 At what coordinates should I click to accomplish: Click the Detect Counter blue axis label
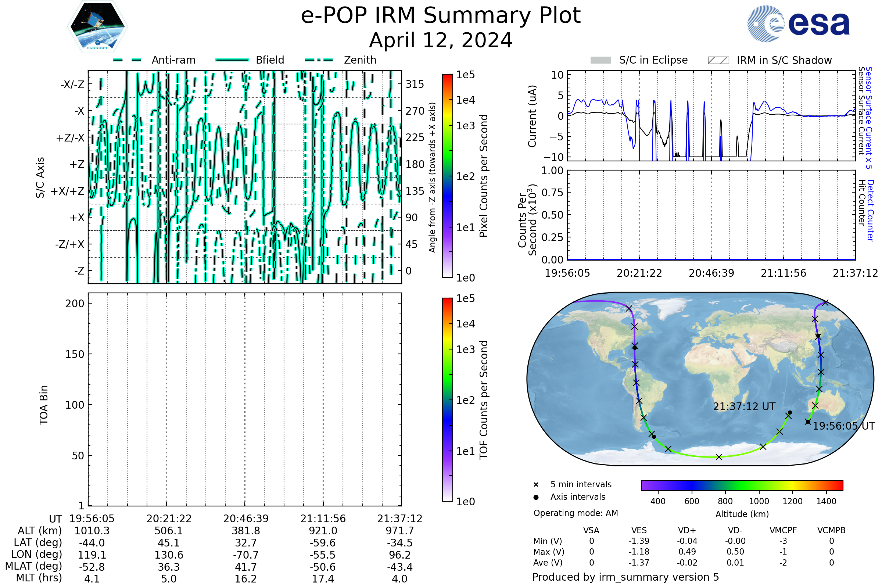click(x=870, y=210)
